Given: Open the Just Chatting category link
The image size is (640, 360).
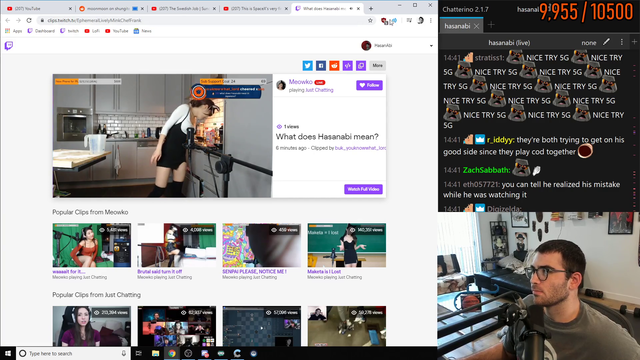Looking at the screenshot, I should click(319, 90).
